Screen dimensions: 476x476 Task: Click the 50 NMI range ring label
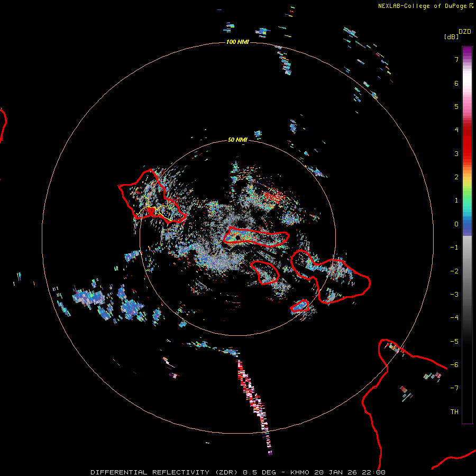click(237, 140)
